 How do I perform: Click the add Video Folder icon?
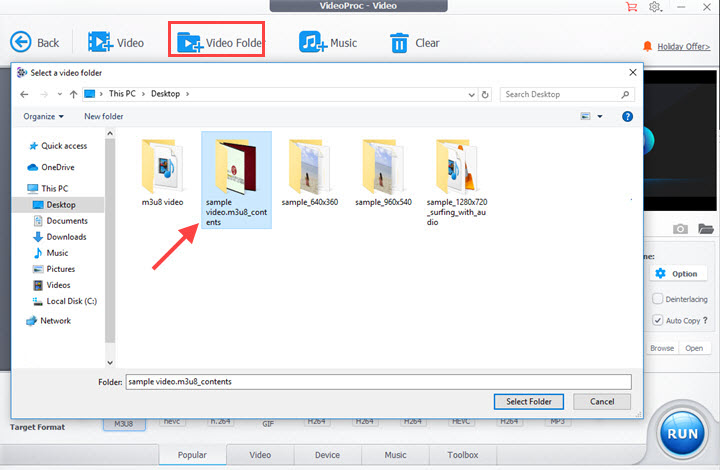coord(190,42)
